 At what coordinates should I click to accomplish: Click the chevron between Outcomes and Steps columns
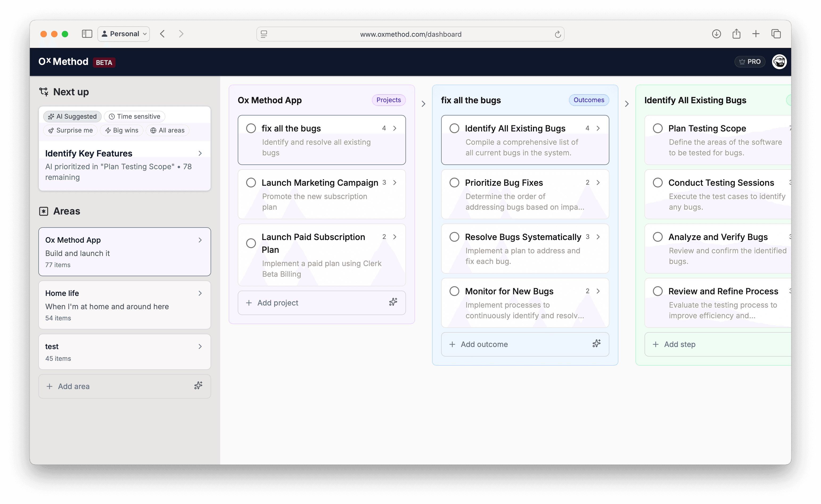627,104
